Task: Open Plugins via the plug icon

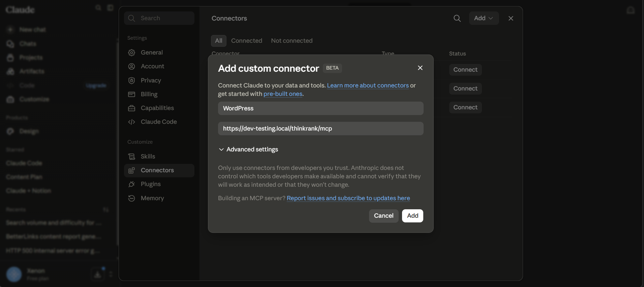Action: pos(132,184)
